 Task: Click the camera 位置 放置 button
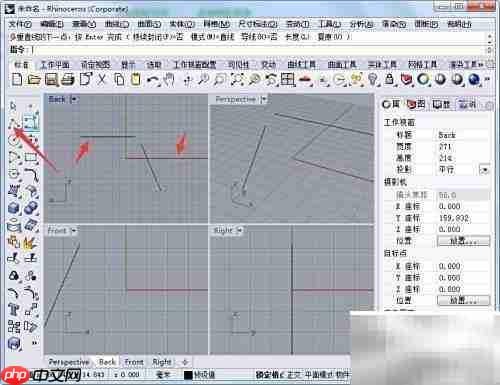463,241
